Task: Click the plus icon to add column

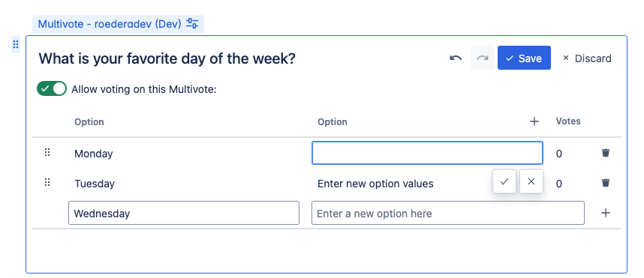Action: click(x=534, y=121)
